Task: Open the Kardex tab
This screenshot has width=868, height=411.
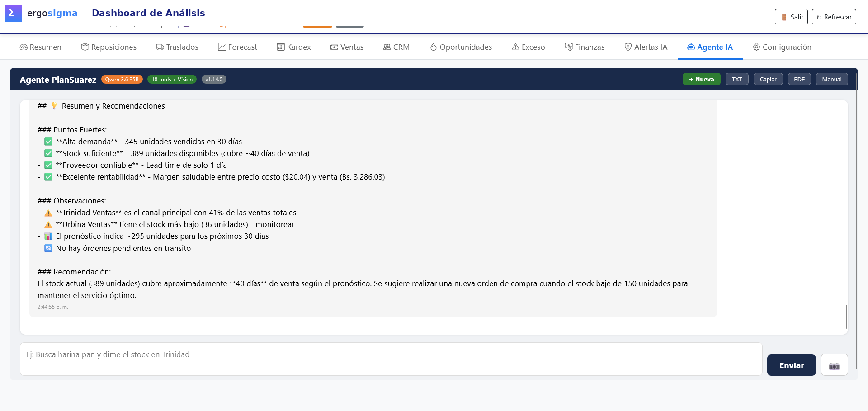Action: [x=294, y=47]
